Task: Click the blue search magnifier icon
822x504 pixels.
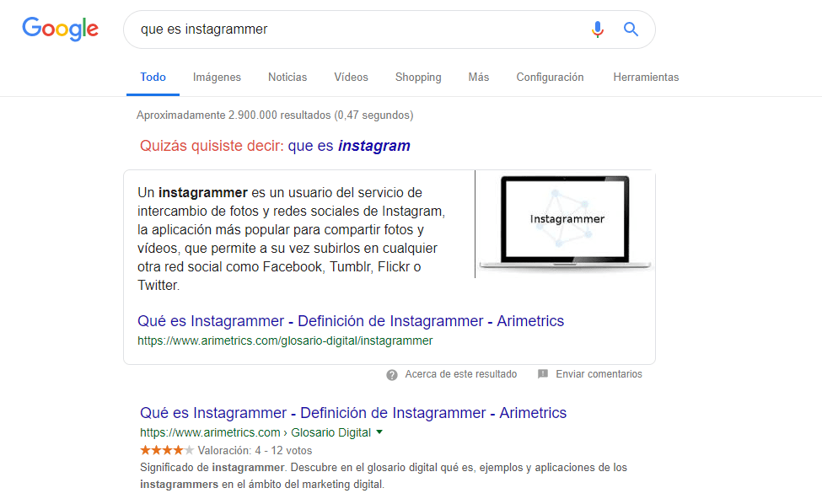Action: (631, 29)
